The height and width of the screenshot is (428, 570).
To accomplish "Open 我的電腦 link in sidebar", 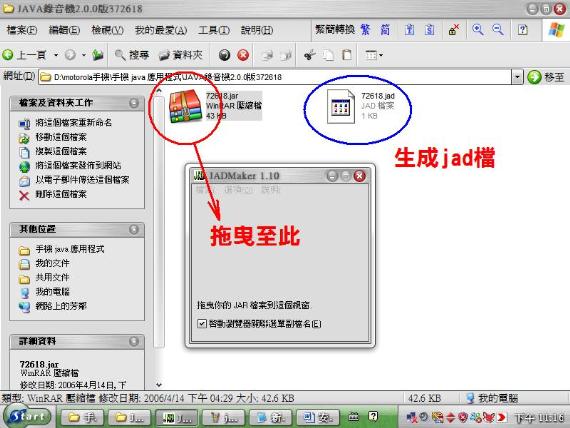I will (x=52, y=292).
